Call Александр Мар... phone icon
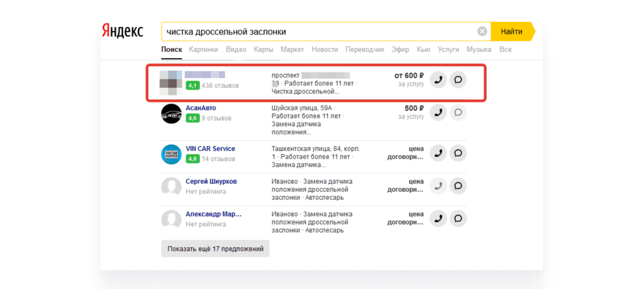Image resolution: width=644 pixels, height=289 pixels. point(438,218)
